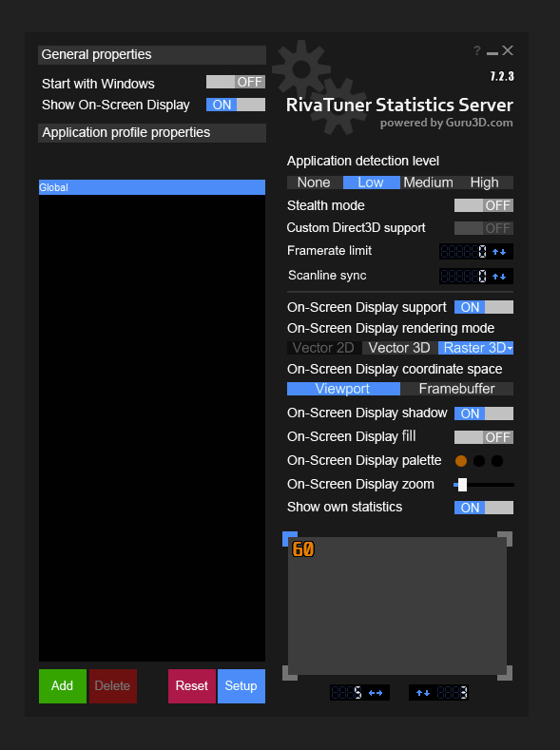560x750 pixels.
Task: Click the On-Screen Display zoom slider handle
Action: point(462,485)
